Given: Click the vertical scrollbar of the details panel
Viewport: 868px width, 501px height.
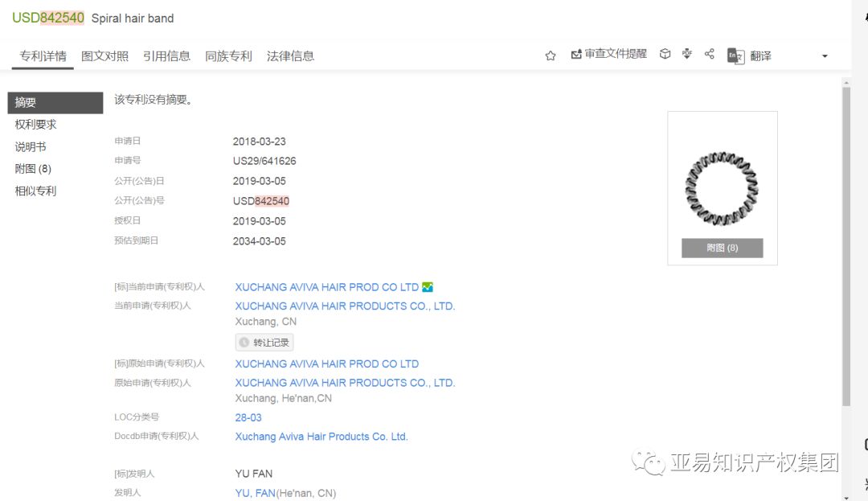Looking at the screenshot, I should (x=845, y=246).
